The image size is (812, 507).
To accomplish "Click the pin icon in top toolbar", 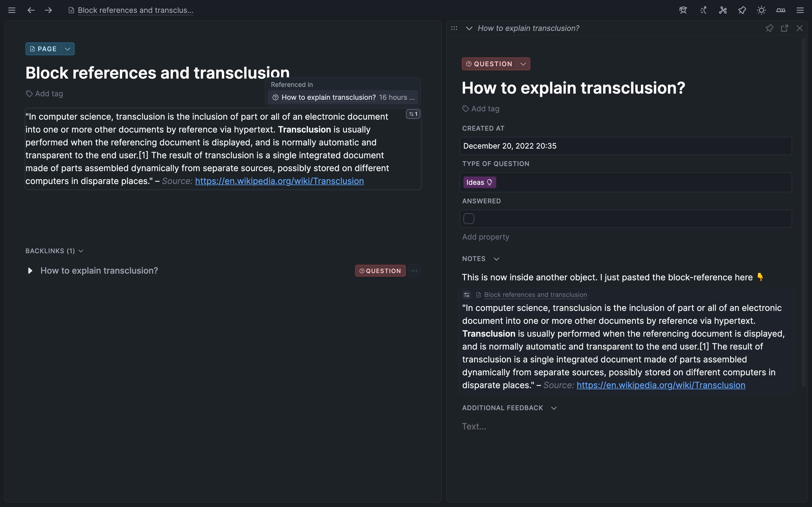I will click(x=742, y=10).
